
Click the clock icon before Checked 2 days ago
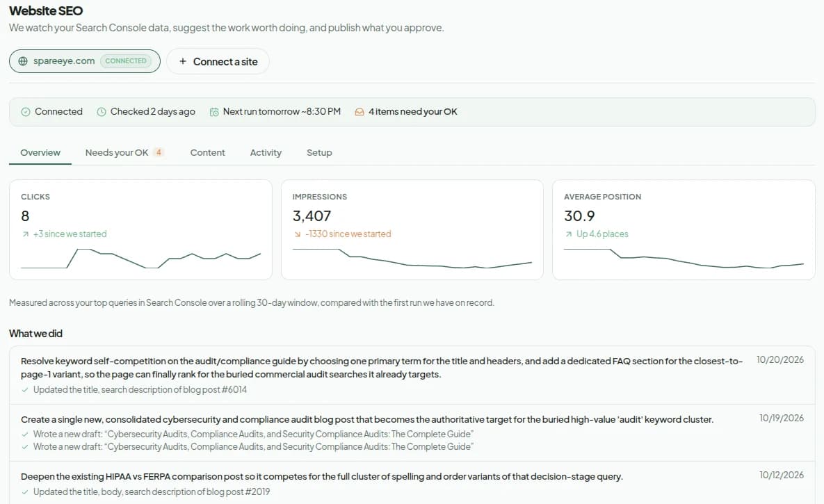point(102,112)
